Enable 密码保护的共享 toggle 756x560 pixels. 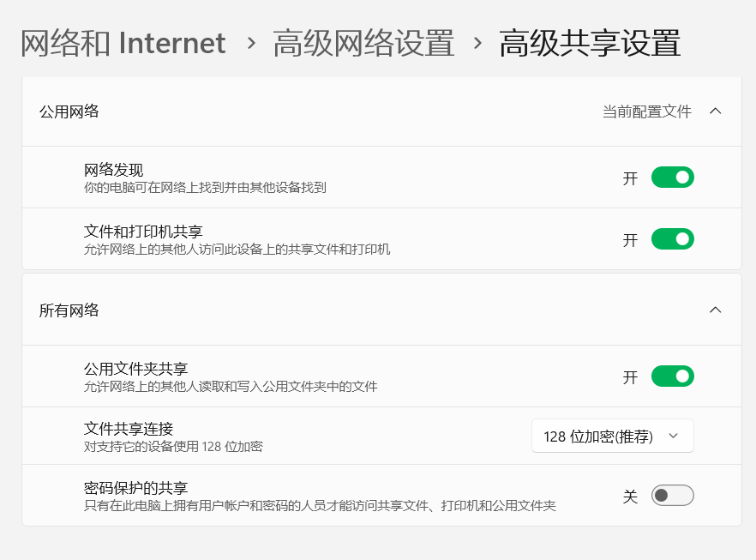click(673, 496)
